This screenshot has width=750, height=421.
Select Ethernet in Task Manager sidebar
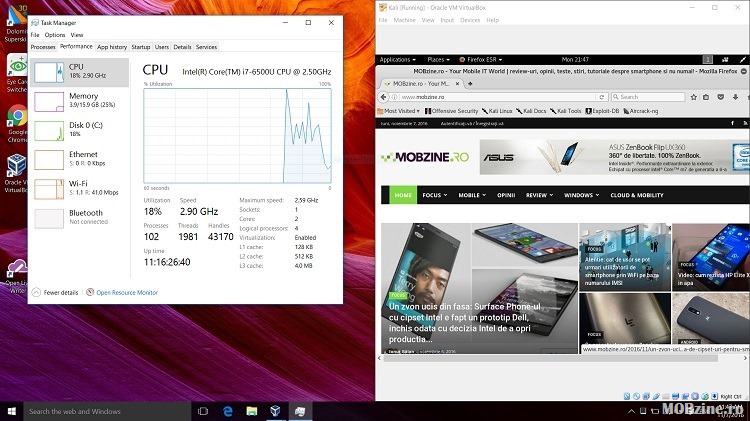pyautogui.click(x=79, y=160)
